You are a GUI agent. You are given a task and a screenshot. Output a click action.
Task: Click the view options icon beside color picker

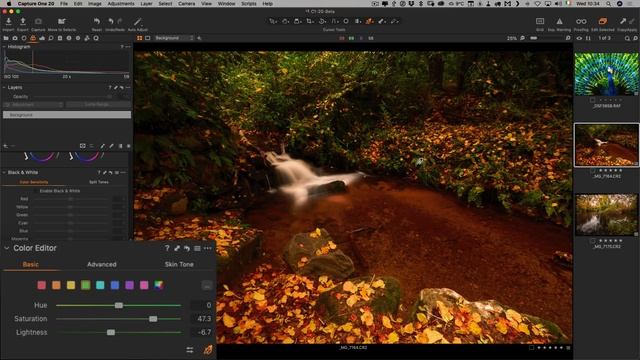point(190,350)
